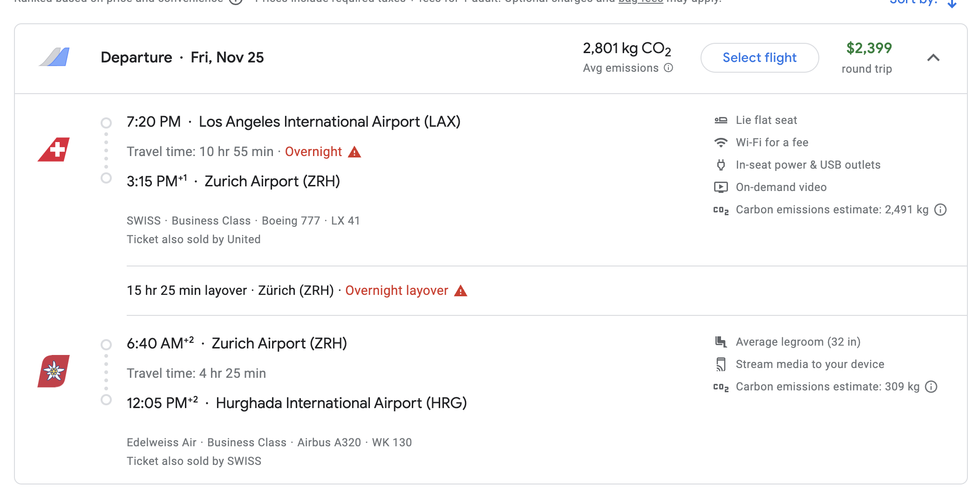Click the $2,399 round trip price
980x491 pixels.
coord(869,48)
